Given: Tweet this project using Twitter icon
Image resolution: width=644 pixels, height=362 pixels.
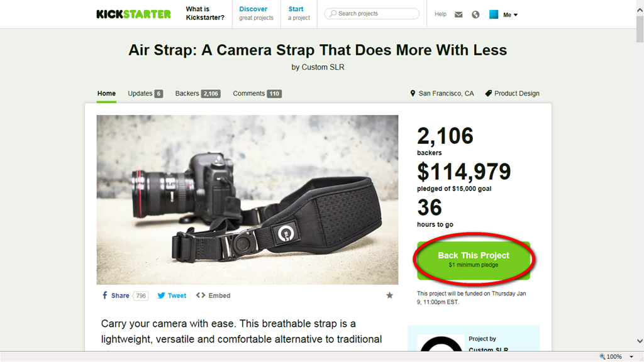Looking at the screenshot, I should click(162, 295).
